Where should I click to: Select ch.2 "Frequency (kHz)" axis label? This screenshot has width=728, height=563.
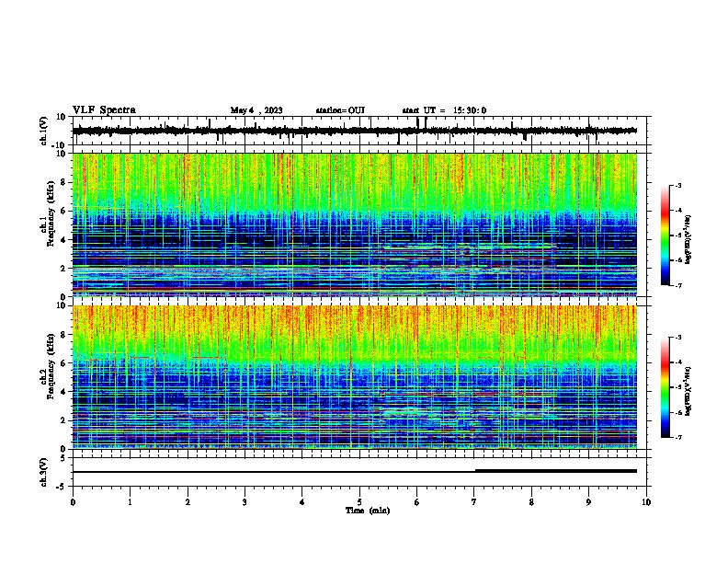pos(51,366)
